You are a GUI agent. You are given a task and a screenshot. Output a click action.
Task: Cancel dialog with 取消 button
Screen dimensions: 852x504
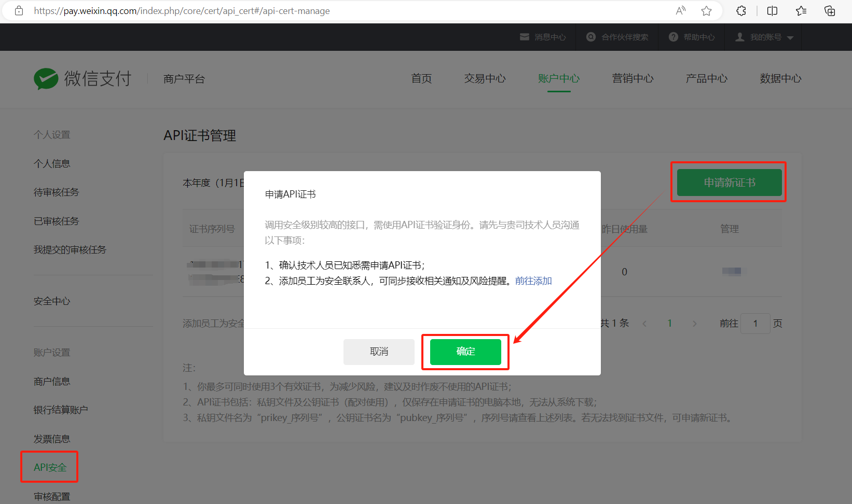pos(379,352)
